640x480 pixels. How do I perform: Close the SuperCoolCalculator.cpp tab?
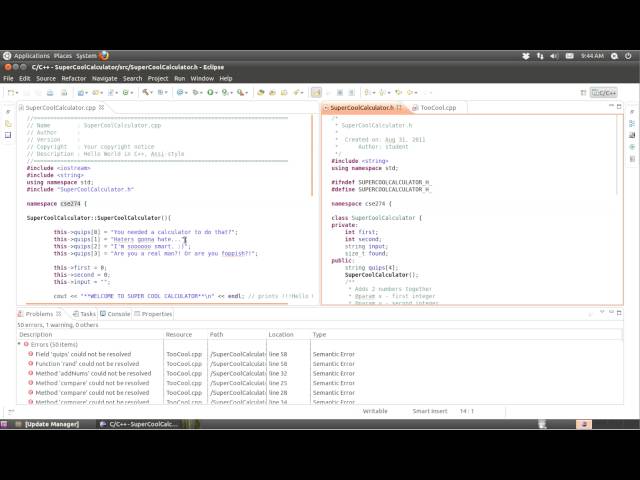click(102, 107)
